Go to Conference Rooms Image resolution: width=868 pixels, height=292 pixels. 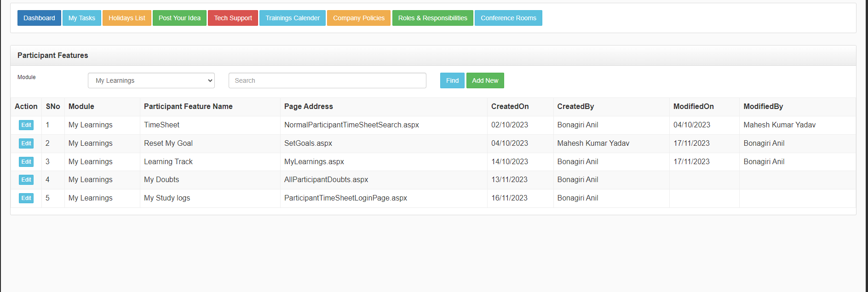point(508,18)
